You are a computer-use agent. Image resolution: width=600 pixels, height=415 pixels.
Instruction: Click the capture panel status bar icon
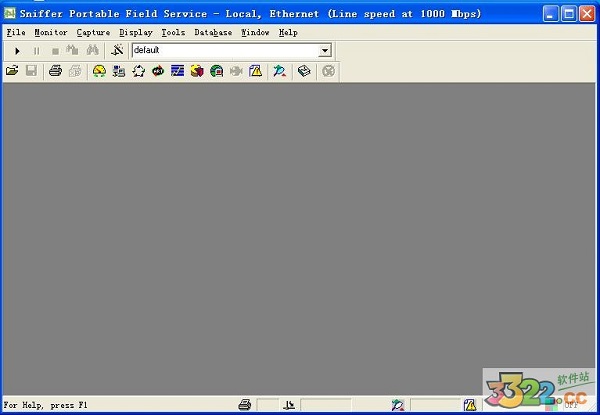398,405
